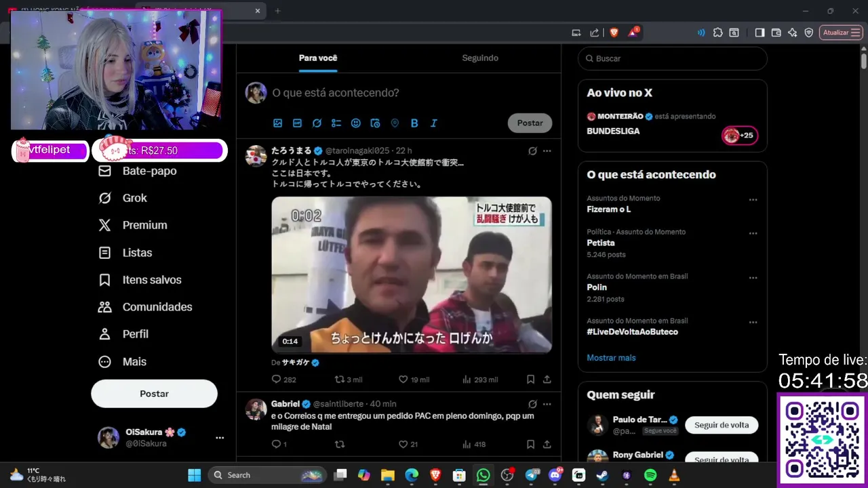Image resolution: width=868 pixels, height=488 pixels.
Task: Click the gray Postar button in composer
Action: 530,123
